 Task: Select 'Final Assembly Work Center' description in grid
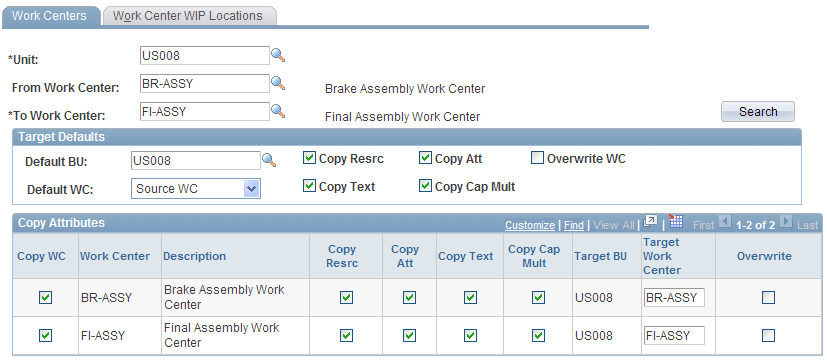(x=222, y=335)
